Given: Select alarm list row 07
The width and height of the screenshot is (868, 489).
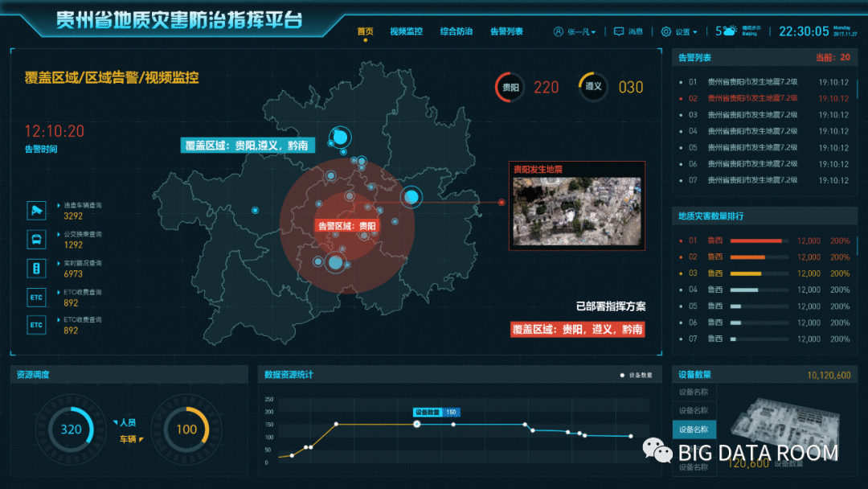Looking at the screenshot, I should click(764, 180).
